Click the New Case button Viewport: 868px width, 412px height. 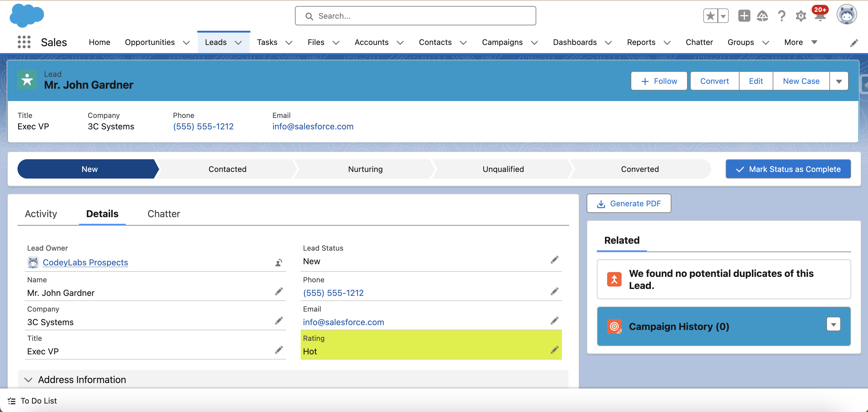pos(801,81)
